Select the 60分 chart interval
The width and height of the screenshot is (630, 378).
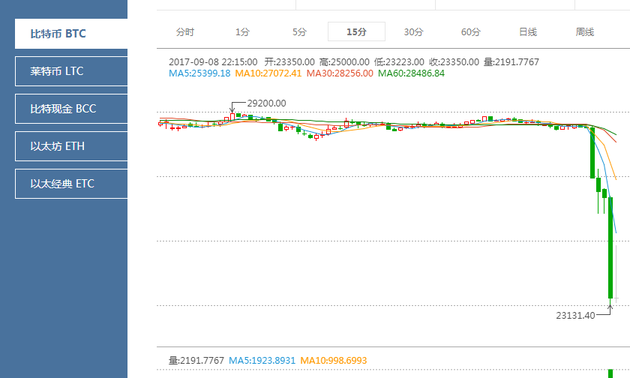tap(470, 32)
